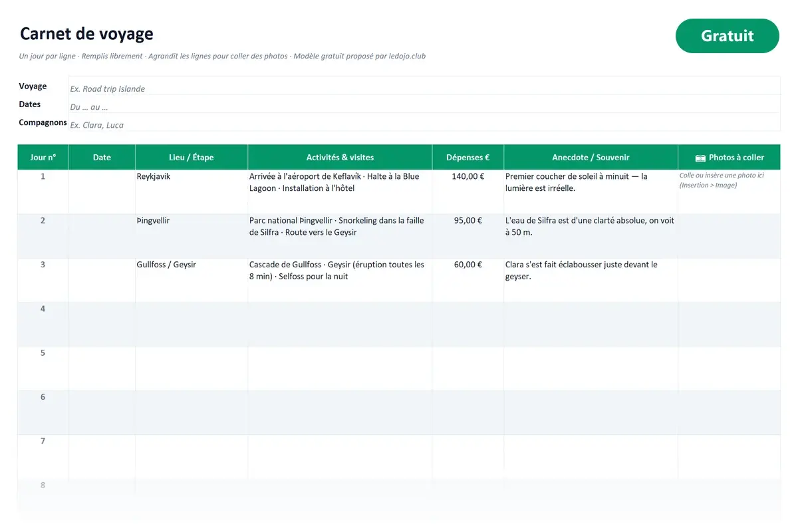Click the Dépenses € column header

click(x=467, y=158)
